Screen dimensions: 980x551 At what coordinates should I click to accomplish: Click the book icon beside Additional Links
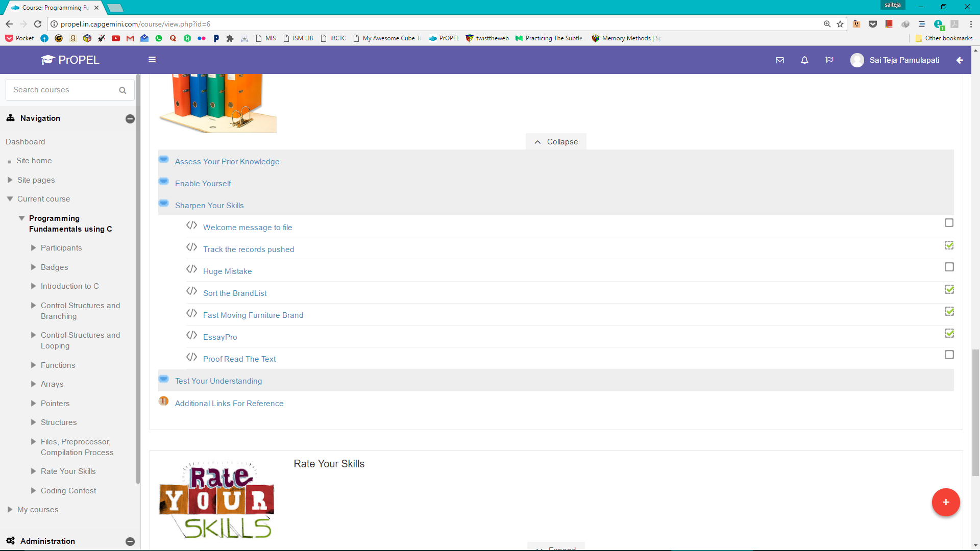(164, 402)
